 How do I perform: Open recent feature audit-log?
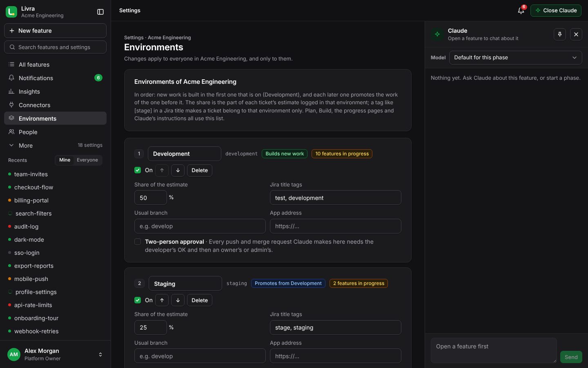click(x=55, y=227)
